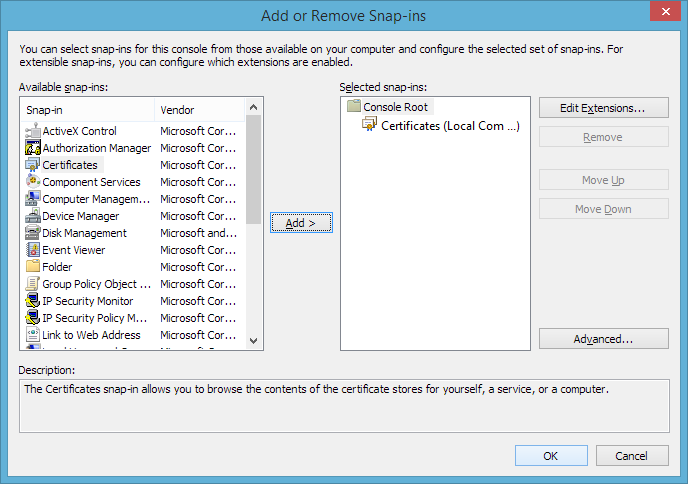
Task: Select the Component Services icon
Action: coord(32,182)
